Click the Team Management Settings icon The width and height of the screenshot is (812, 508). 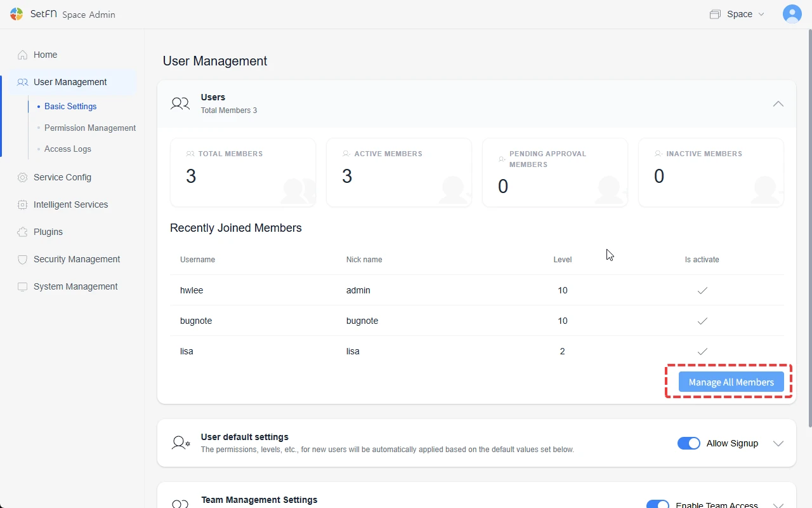click(180, 504)
